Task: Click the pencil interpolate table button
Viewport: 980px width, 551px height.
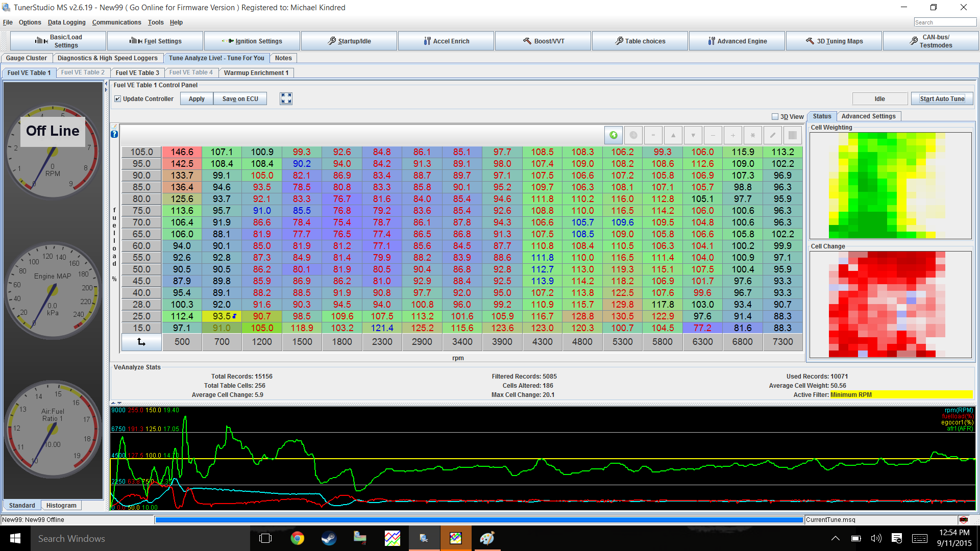Action: tap(773, 135)
